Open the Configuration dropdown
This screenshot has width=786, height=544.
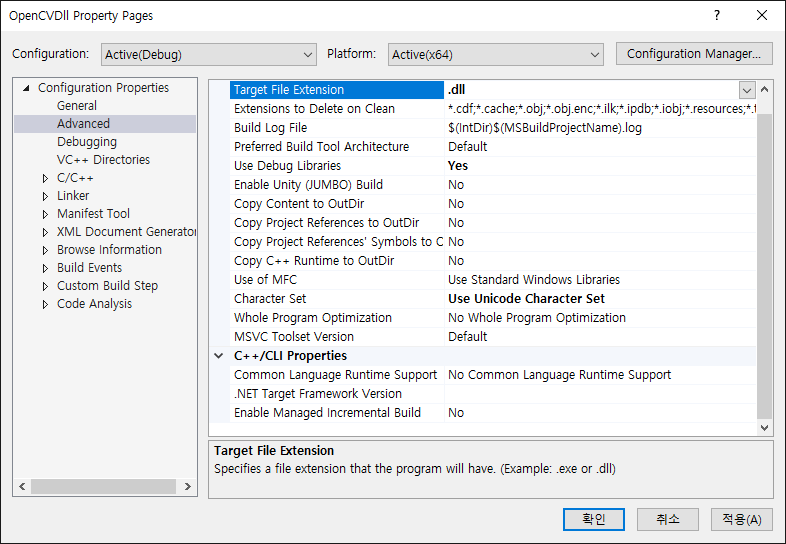coord(209,54)
